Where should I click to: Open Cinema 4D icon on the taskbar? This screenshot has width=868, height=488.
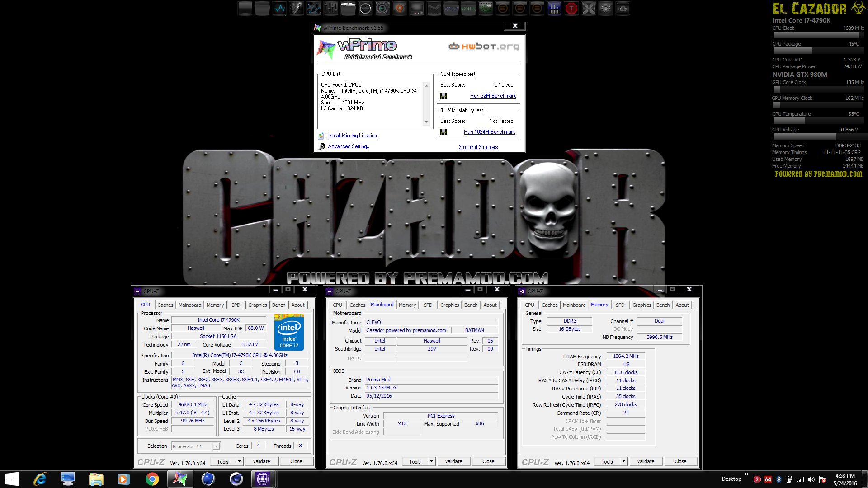236,479
